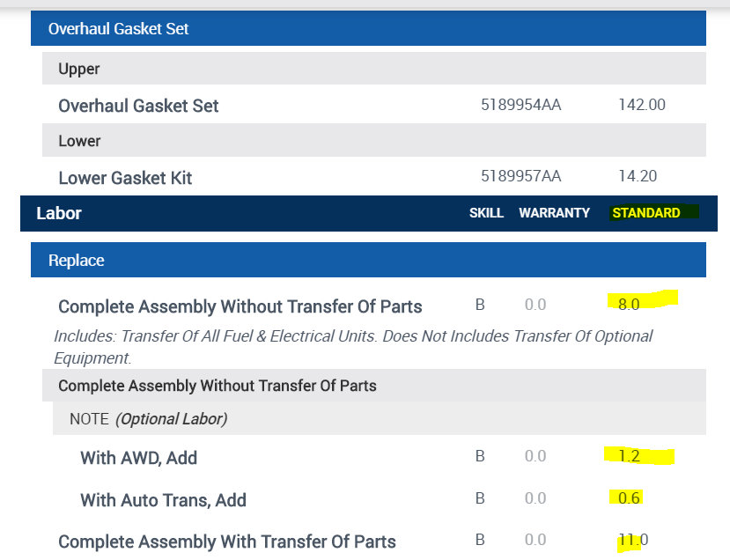Screen dimensions: 730x560
Task: Click the 142.00 price value
Action: 642,105
